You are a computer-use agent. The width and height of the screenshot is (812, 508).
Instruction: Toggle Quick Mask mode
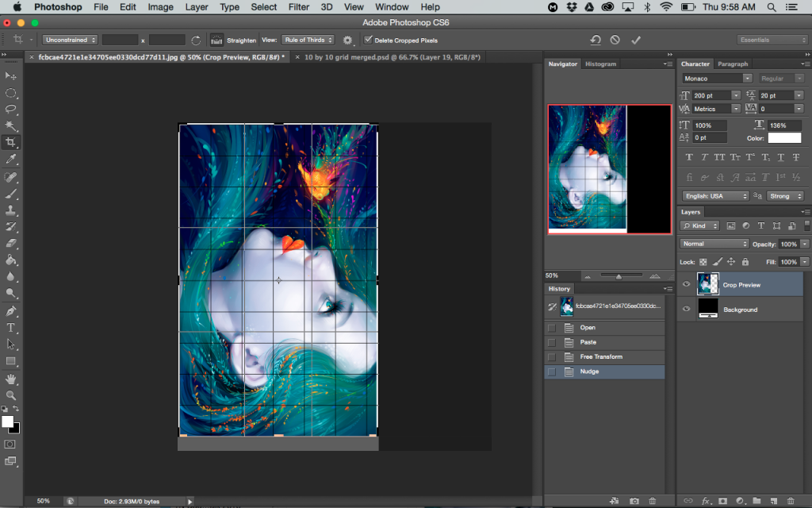point(10,444)
